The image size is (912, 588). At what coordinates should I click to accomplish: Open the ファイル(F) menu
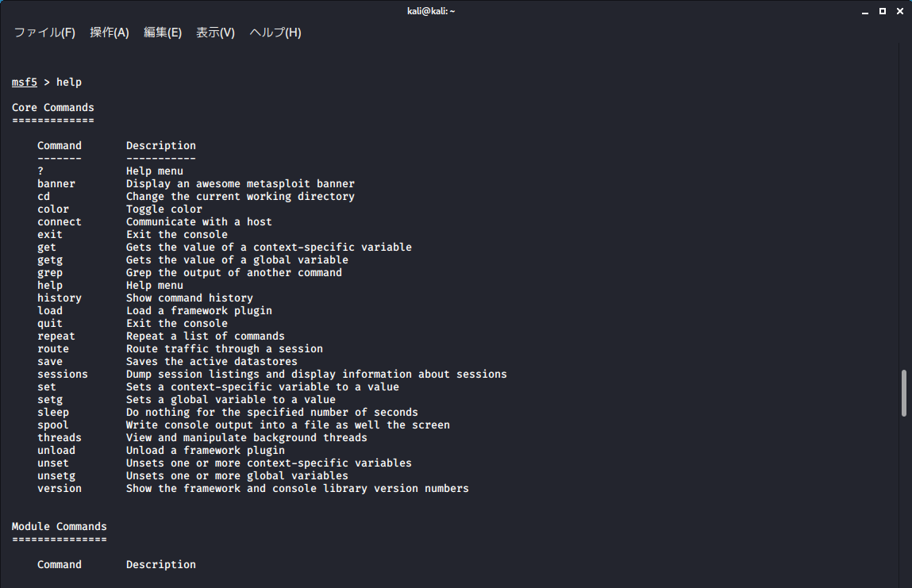tap(44, 33)
